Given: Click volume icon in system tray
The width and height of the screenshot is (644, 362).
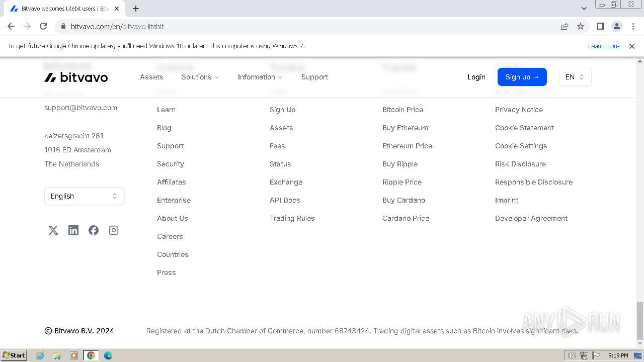Looking at the screenshot, I should click(x=572, y=355).
